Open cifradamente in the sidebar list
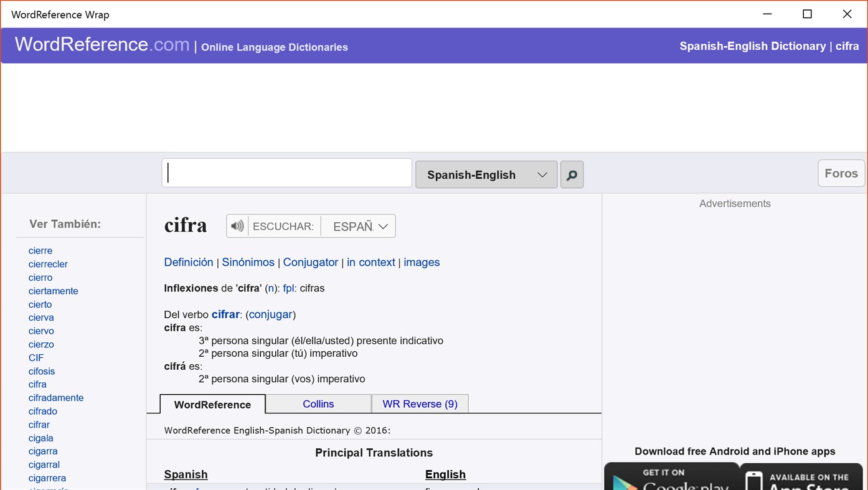The width and height of the screenshot is (868, 490). tap(56, 398)
